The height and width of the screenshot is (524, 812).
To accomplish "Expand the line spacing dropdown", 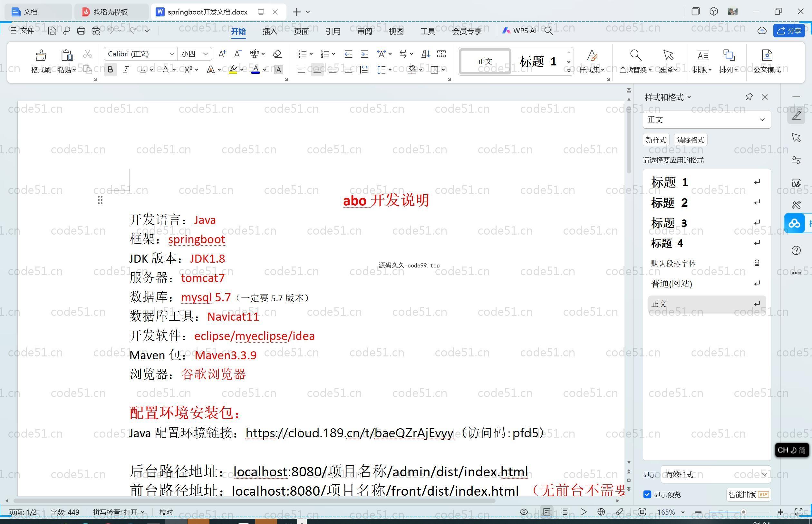I will pyautogui.click(x=390, y=70).
